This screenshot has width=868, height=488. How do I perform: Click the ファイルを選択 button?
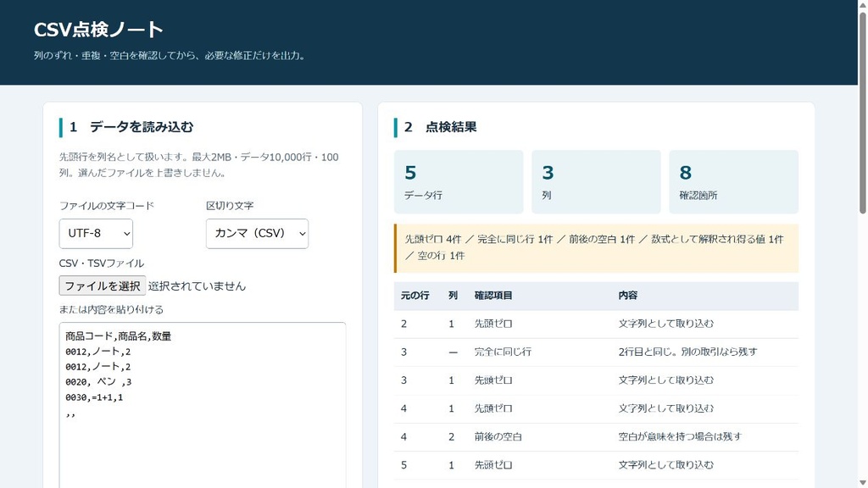tap(103, 286)
